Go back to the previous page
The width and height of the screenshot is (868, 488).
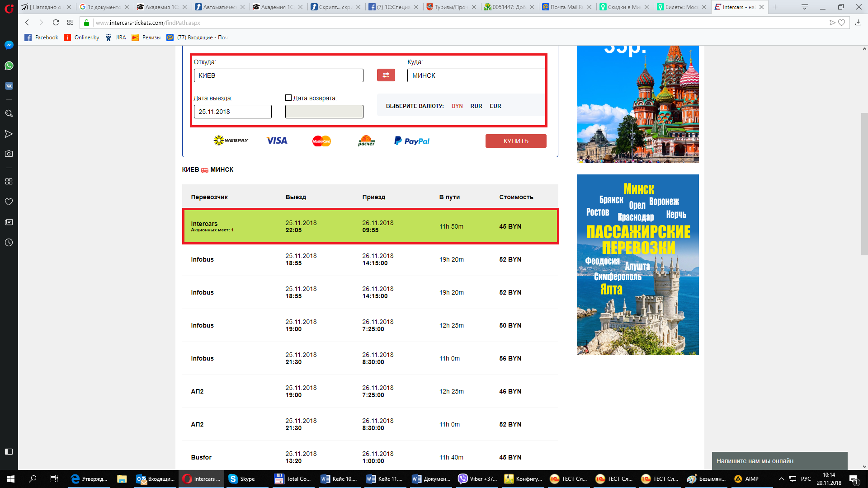point(27,23)
